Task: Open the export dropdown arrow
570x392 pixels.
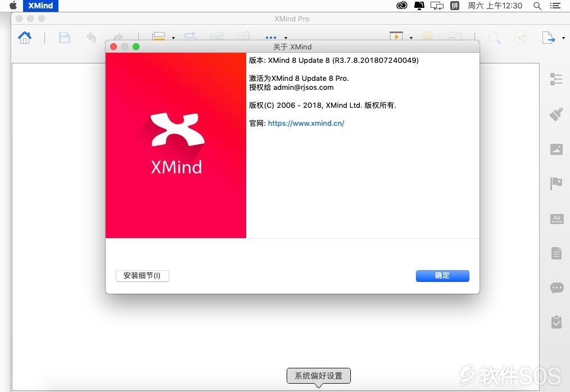Action: coord(563,38)
